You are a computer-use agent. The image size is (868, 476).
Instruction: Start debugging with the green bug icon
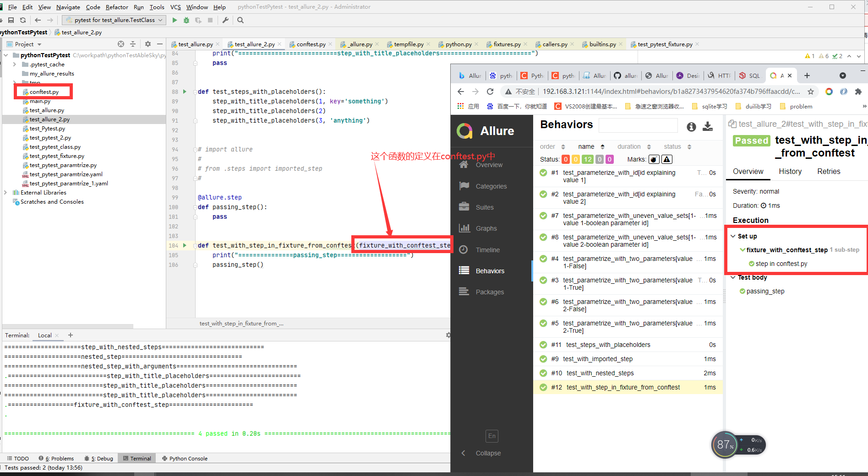186,20
